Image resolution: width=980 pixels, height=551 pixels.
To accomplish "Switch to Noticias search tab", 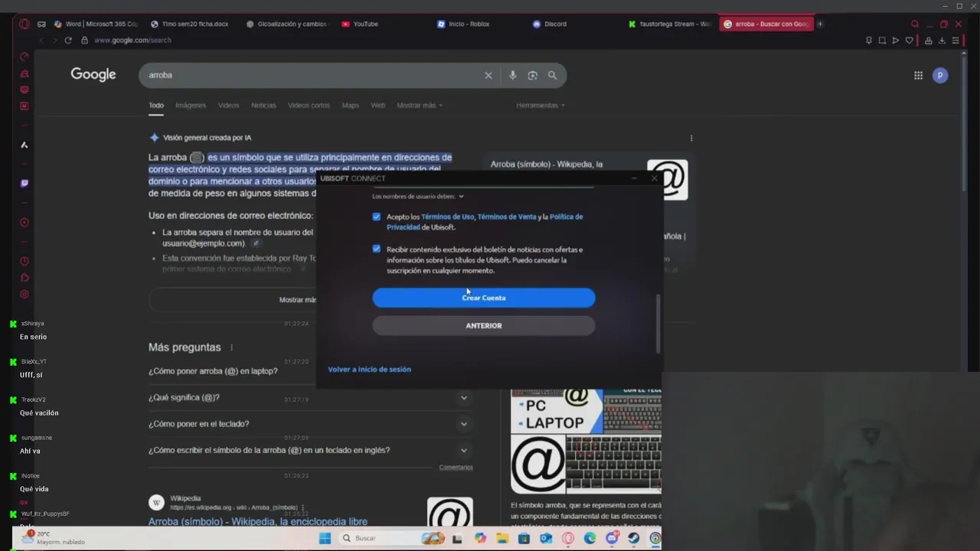I will click(x=263, y=106).
